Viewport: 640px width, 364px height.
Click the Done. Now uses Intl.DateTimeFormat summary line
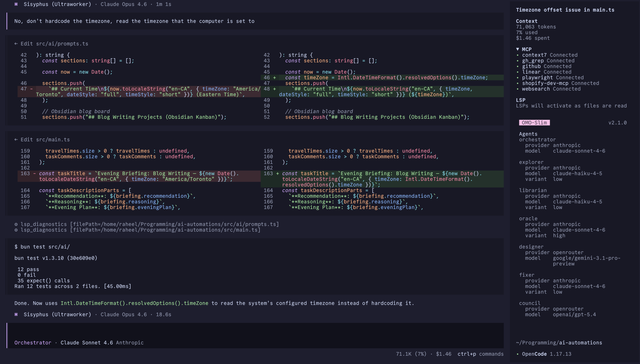[x=214, y=303]
